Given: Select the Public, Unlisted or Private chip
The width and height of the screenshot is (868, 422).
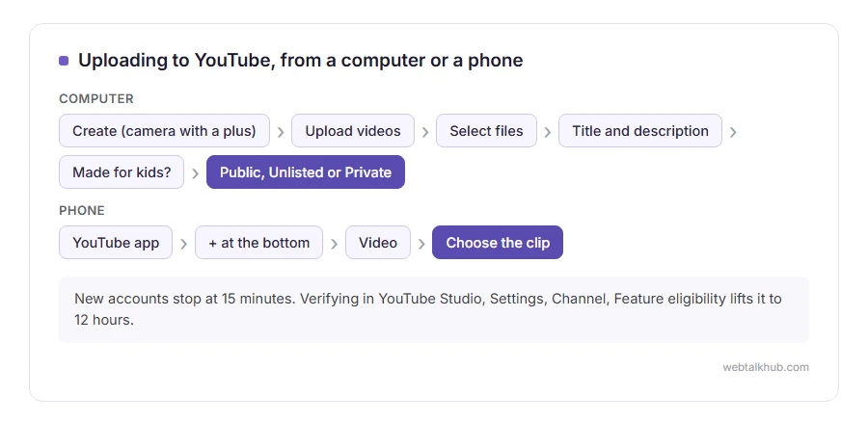Looking at the screenshot, I should 306,172.
